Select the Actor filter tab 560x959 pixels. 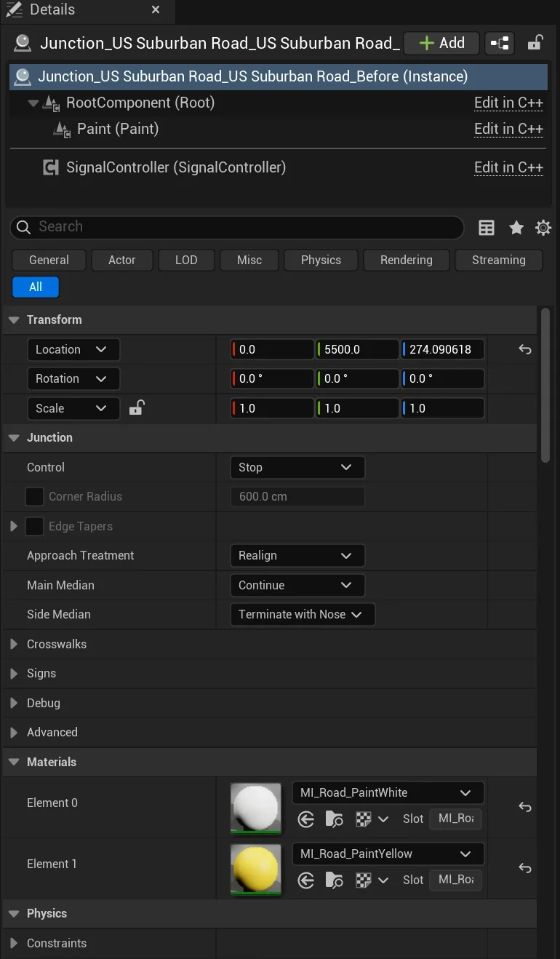[122, 260]
